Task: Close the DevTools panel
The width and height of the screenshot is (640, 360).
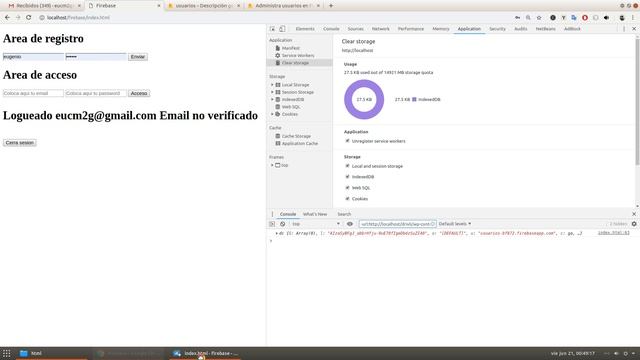Action: (634, 29)
